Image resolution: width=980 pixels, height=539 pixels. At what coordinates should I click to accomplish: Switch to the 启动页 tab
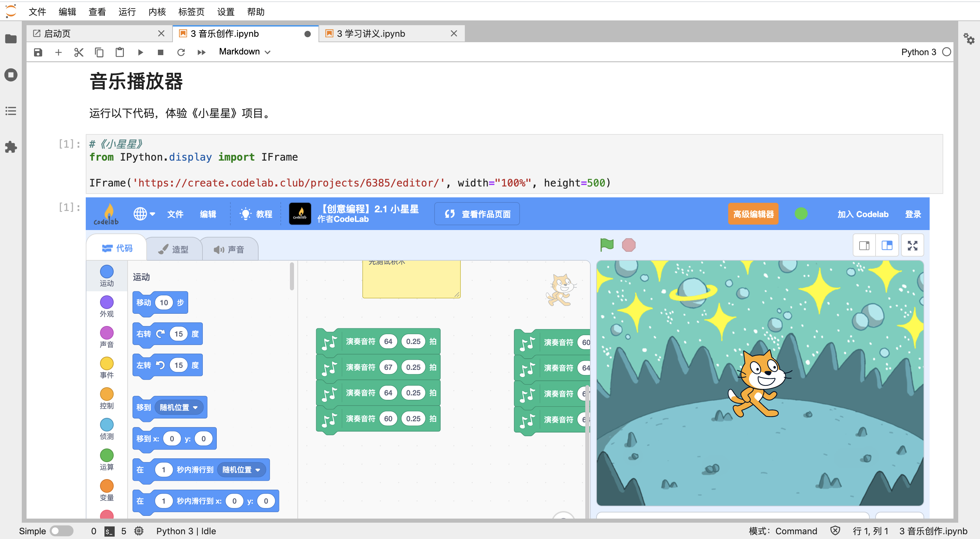click(99, 33)
